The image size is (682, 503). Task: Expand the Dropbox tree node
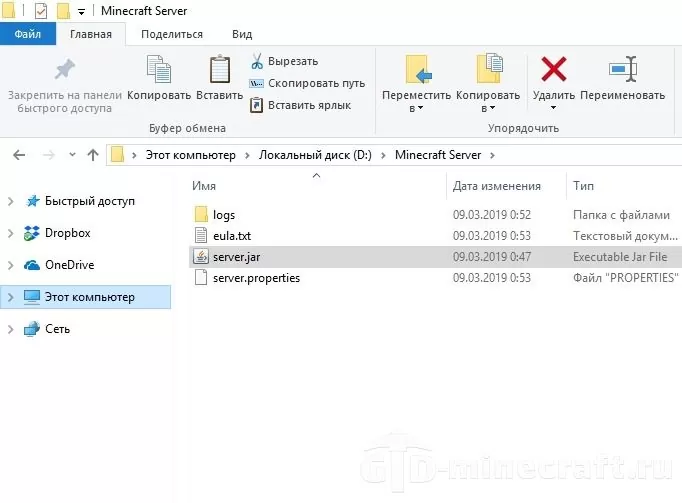click(10, 233)
